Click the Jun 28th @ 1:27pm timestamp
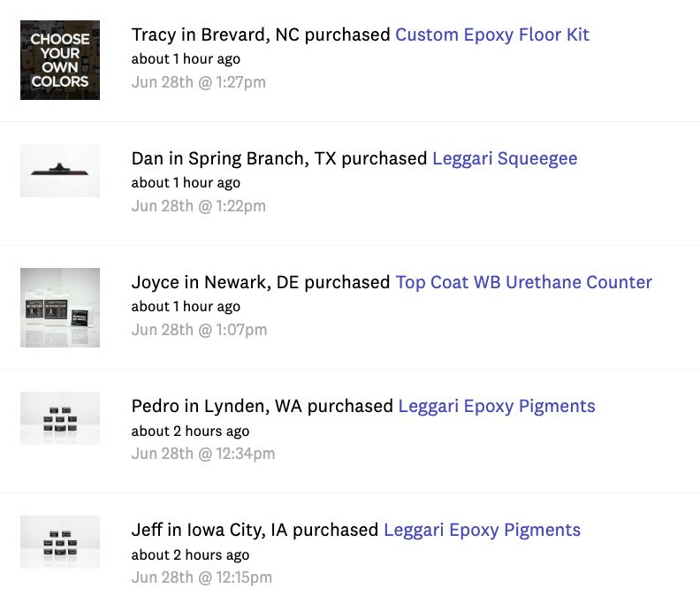The height and width of the screenshot is (596, 700). pos(199,82)
